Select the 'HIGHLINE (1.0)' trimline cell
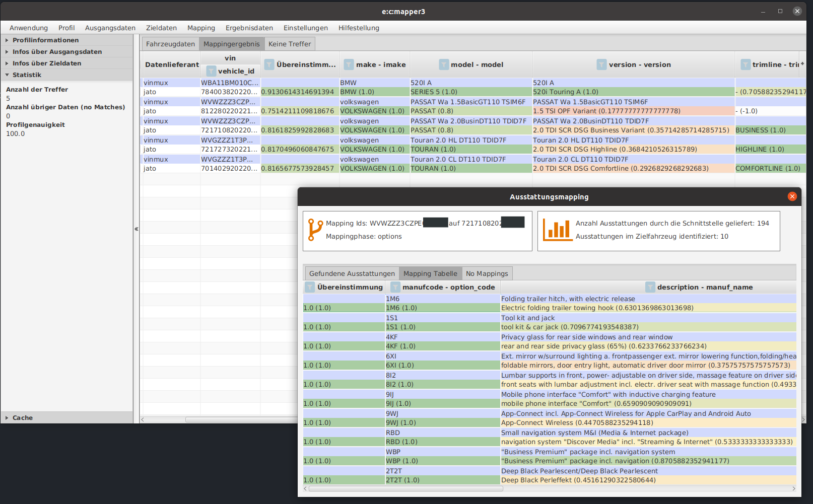This screenshot has height=504, width=813. click(x=770, y=149)
